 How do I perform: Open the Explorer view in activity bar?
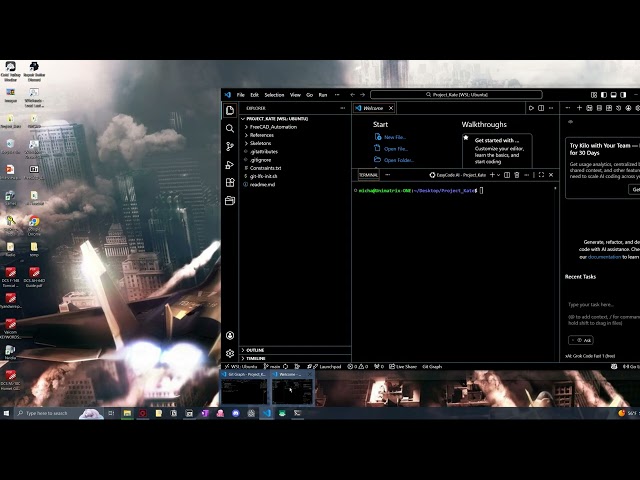point(230,110)
